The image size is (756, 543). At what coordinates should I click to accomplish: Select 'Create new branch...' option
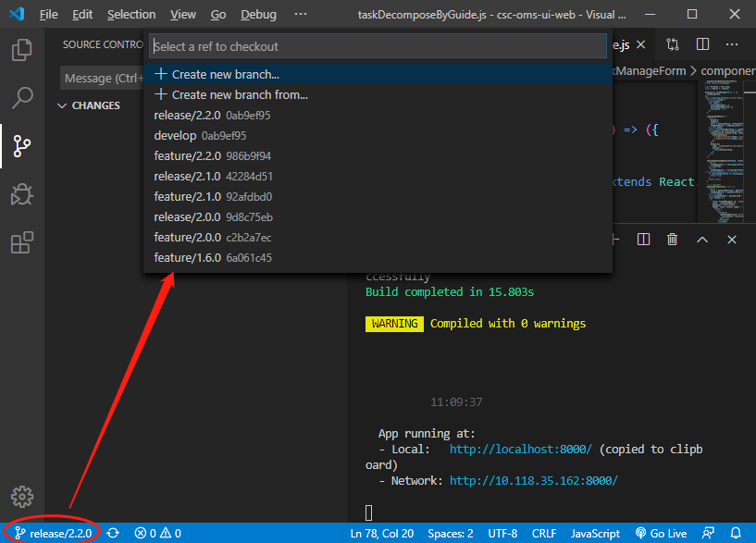(378, 74)
